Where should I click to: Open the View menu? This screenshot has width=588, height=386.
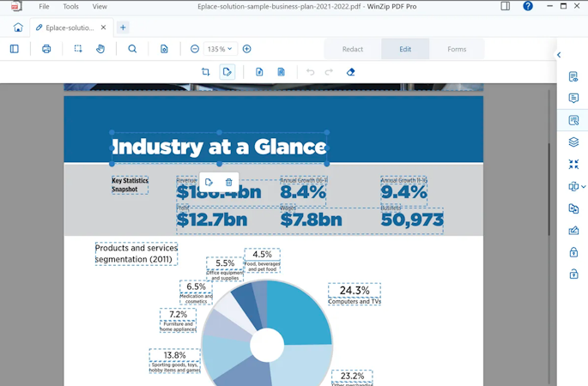point(100,6)
